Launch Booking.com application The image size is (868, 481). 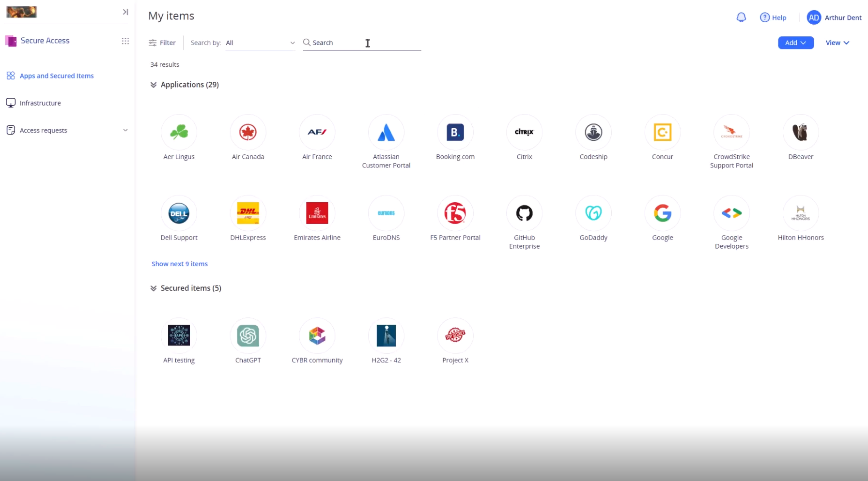click(x=455, y=132)
